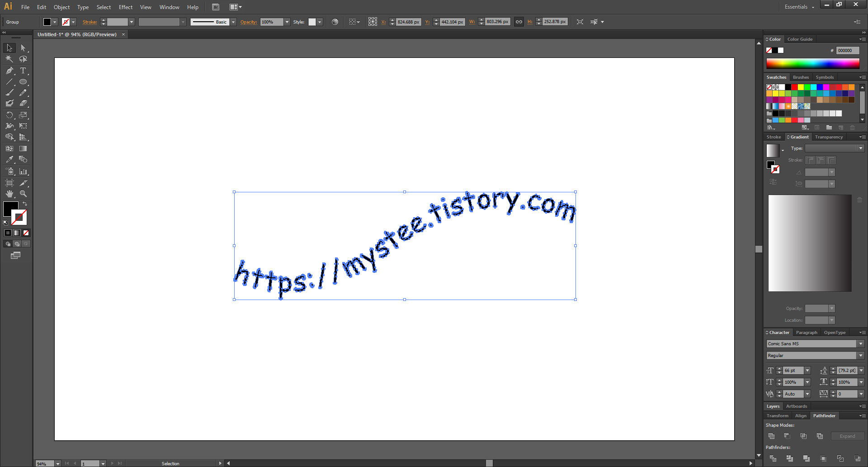Screen dimensions: 868x467
Task: Select the Rotate tool
Action: coord(9,115)
